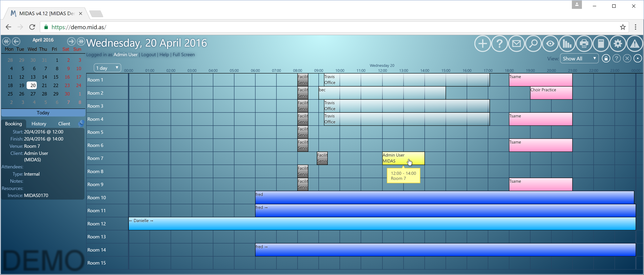This screenshot has width=644, height=275.
Task: Switch to the History tab
Action: (x=39, y=124)
